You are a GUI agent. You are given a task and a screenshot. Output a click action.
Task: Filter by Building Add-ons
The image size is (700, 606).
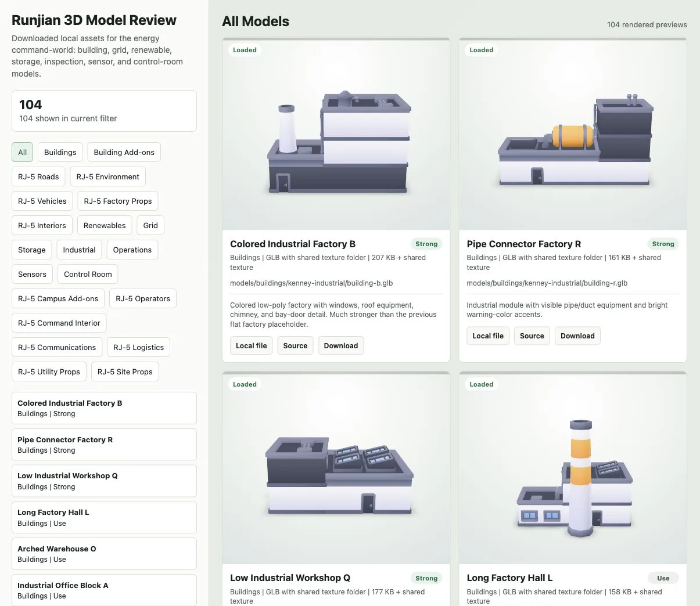click(x=124, y=152)
